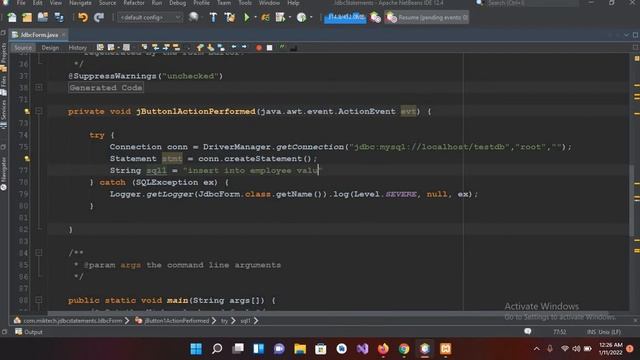Image resolution: width=640 pixels, height=360 pixels.
Task: Close the JdbcForm.java tab
Action: click(x=63, y=35)
